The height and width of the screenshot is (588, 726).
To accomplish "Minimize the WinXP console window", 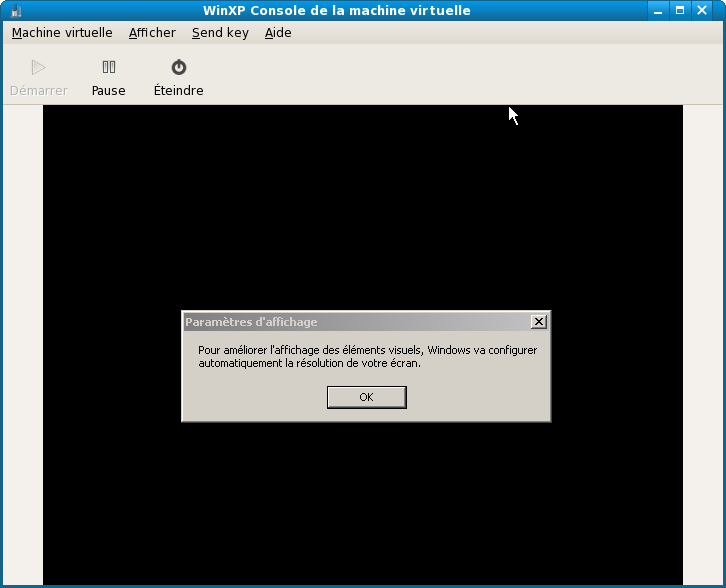I will coord(658,10).
